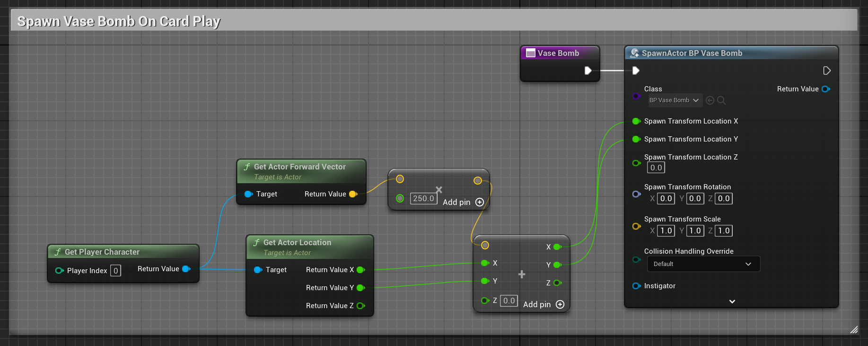The width and height of the screenshot is (868, 346).
Task: Click Add pin on the multiply node
Action: [463, 202]
